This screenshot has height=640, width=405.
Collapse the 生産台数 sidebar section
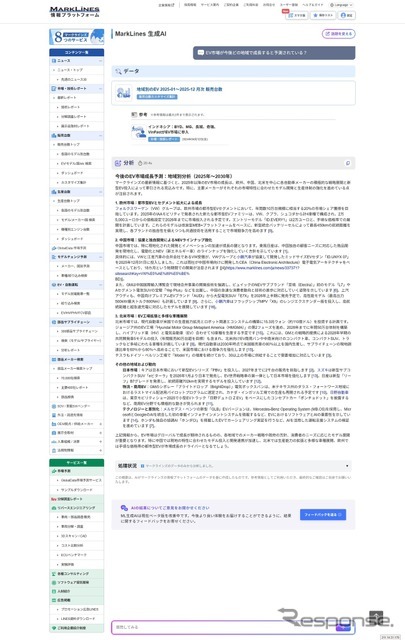coord(100,191)
